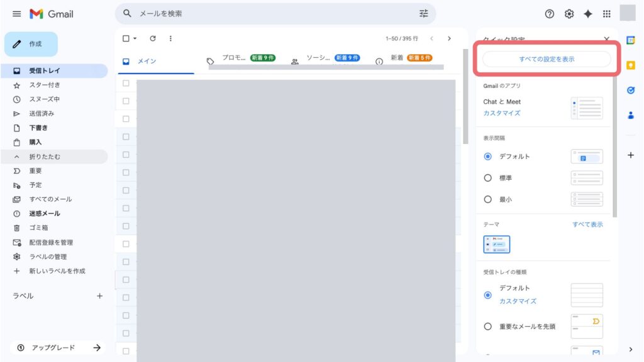Open the Google apps grid icon
Viewport: 644px width, 362px height.
pos(607,14)
